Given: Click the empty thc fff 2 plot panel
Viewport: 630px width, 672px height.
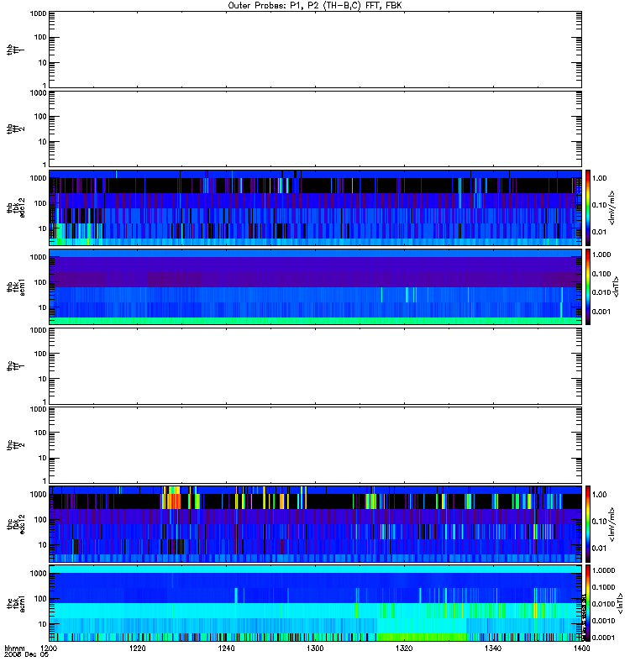Looking at the screenshot, I should (315, 445).
